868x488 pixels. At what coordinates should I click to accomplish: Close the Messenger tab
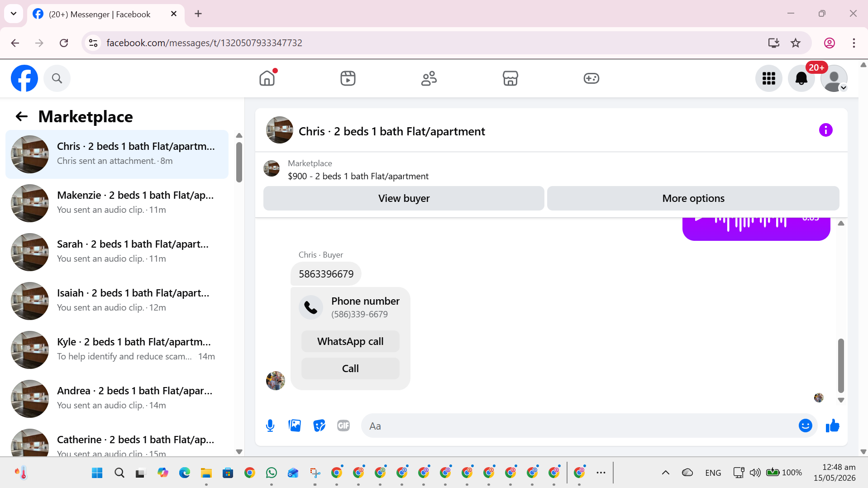[174, 14]
